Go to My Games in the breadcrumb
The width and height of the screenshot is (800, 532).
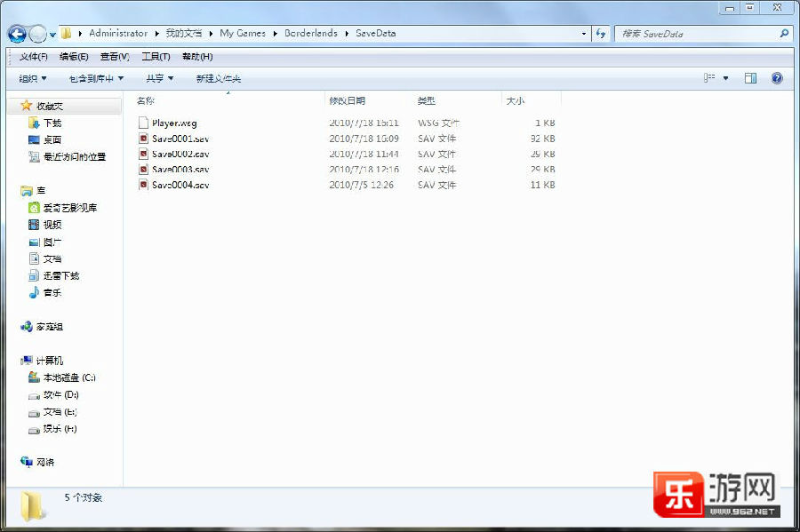coord(243,33)
